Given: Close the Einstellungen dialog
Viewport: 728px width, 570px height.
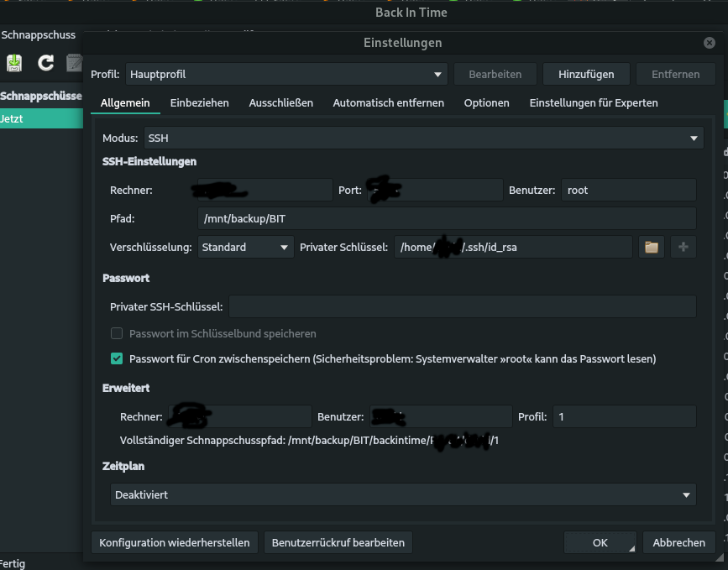Looking at the screenshot, I should (x=709, y=43).
